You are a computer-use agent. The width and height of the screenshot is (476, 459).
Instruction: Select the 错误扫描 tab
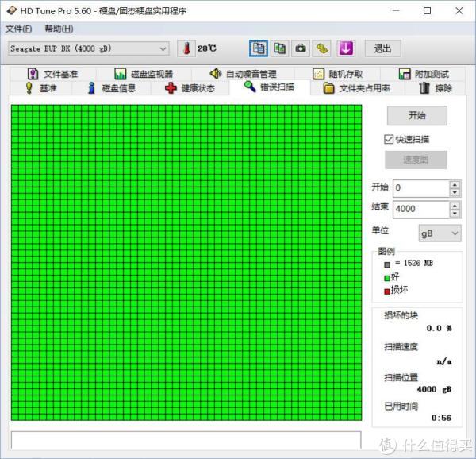[270, 87]
